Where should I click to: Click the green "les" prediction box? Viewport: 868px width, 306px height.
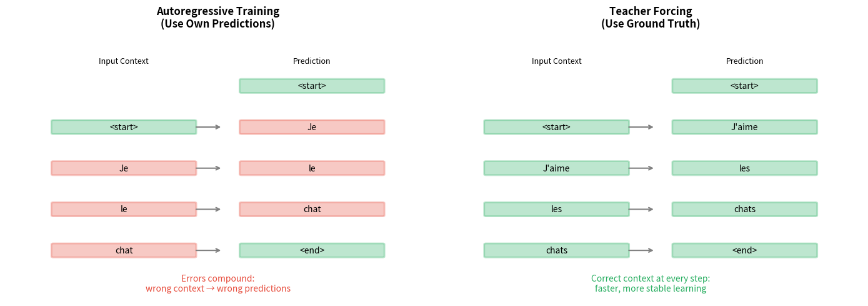pos(744,168)
